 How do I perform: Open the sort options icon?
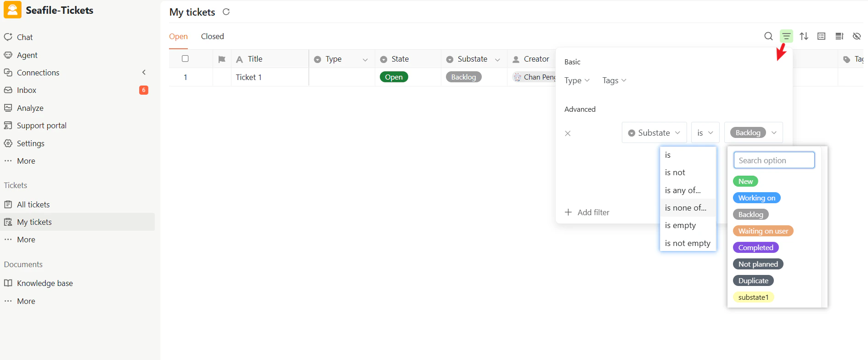click(804, 36)
